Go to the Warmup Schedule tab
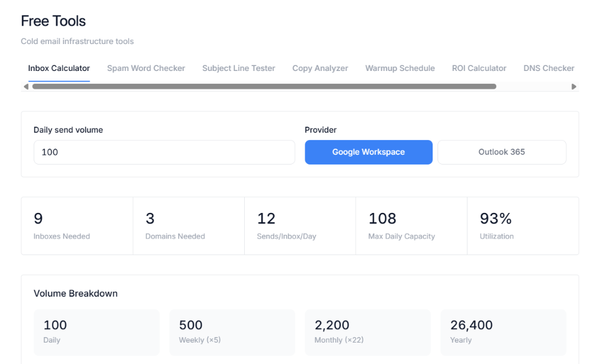 point(400,69)
